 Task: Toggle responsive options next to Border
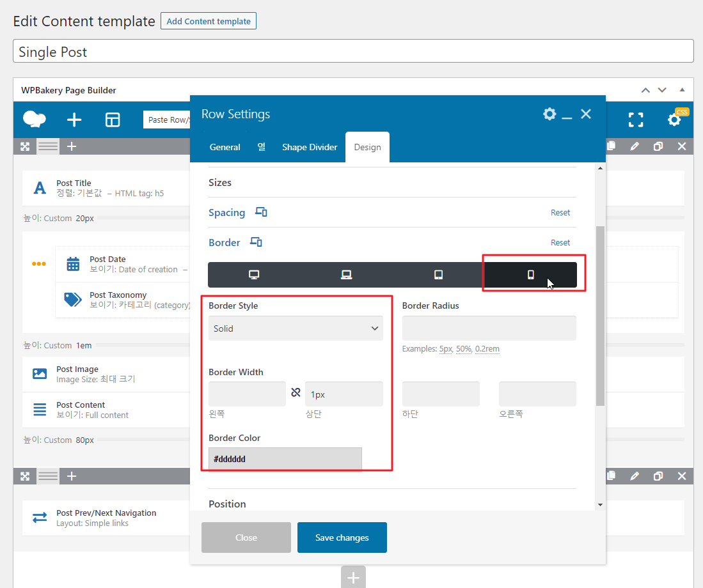click(x=256, y=242)
